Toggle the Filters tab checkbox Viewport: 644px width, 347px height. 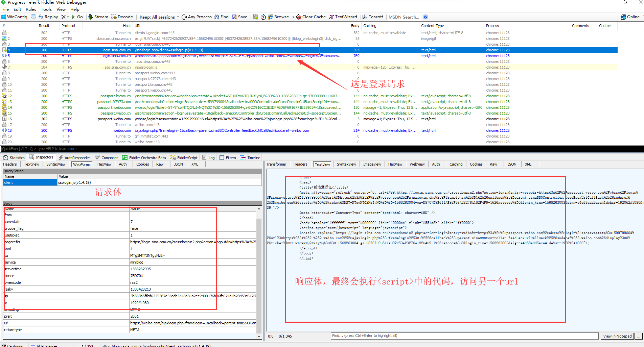click(x=222, y=158)
